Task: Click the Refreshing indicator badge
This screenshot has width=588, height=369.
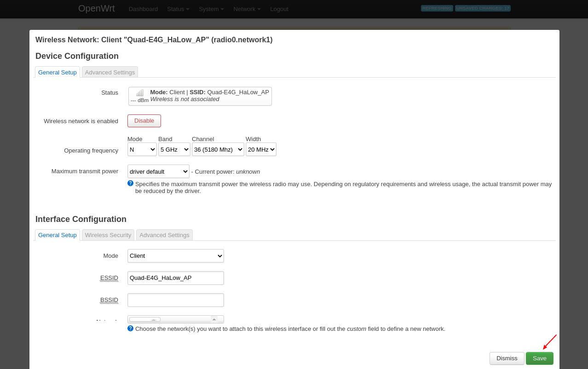Action: coord(437,8)
